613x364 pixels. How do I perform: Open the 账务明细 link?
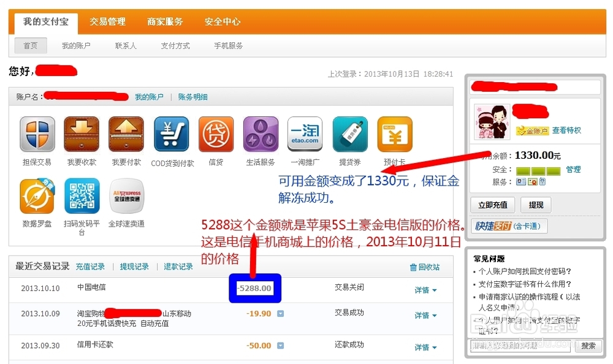pos(192,97)
